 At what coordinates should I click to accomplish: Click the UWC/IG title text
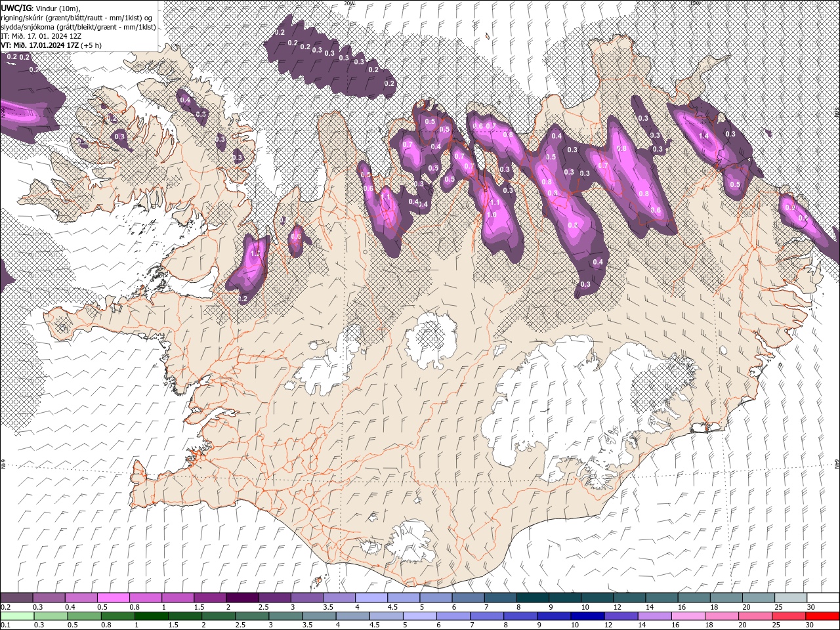click(16, 7)
